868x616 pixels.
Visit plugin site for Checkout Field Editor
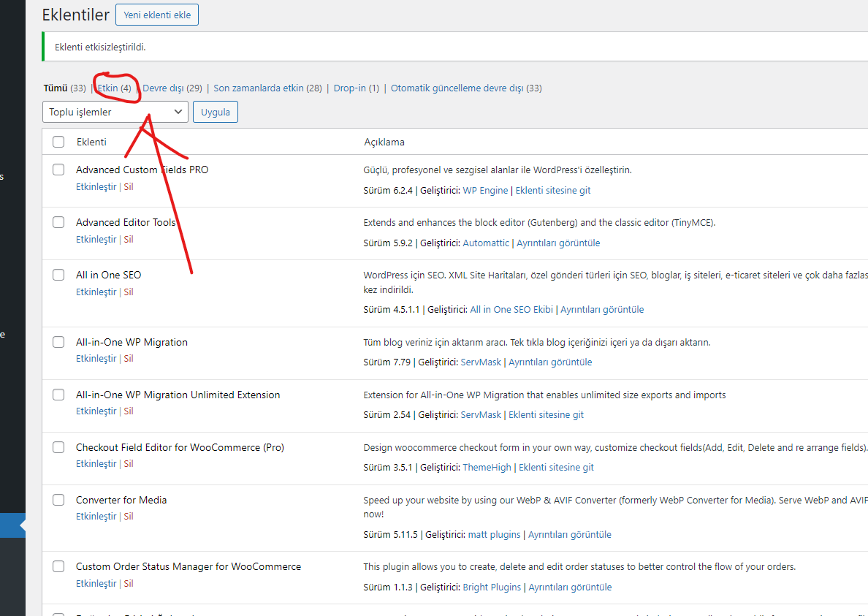[556, 467]
